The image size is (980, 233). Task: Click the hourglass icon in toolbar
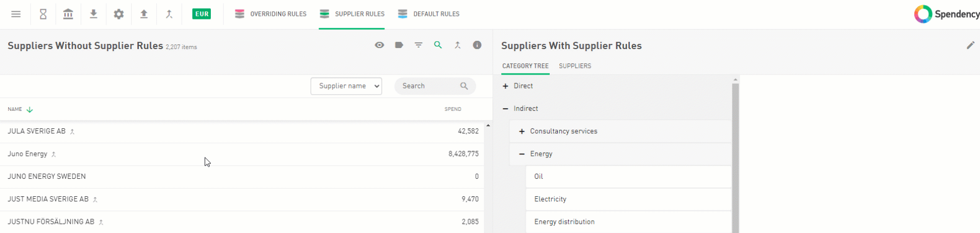(x=43, y=14)
